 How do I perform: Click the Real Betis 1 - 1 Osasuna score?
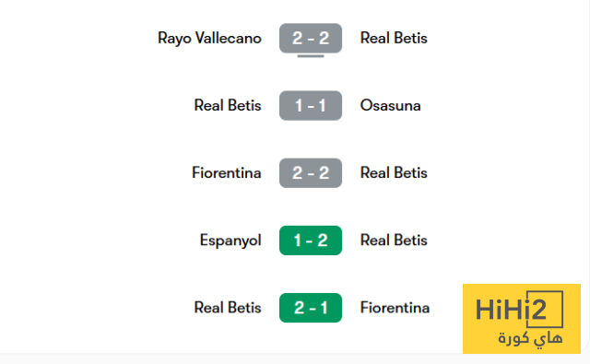tap(311, 105)
